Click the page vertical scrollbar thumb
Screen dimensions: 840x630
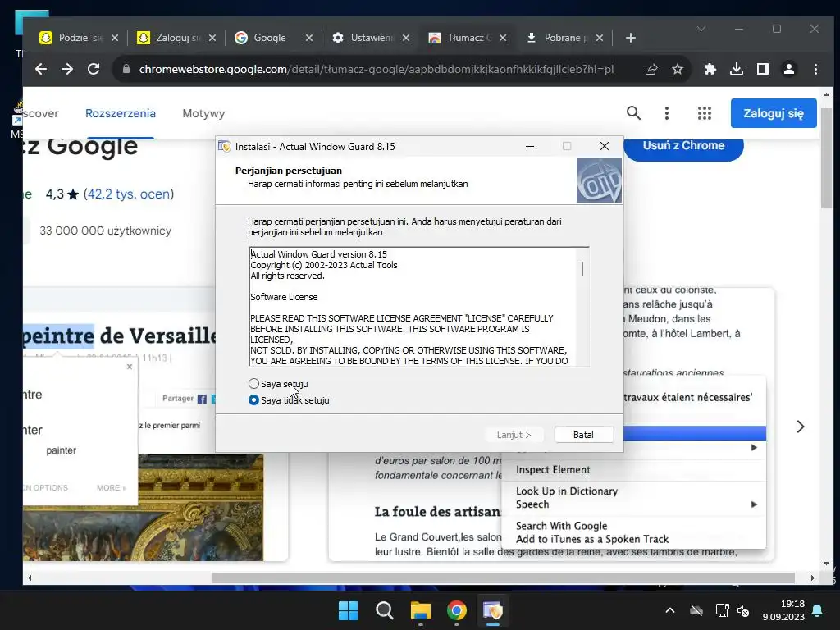coord(826,158)
